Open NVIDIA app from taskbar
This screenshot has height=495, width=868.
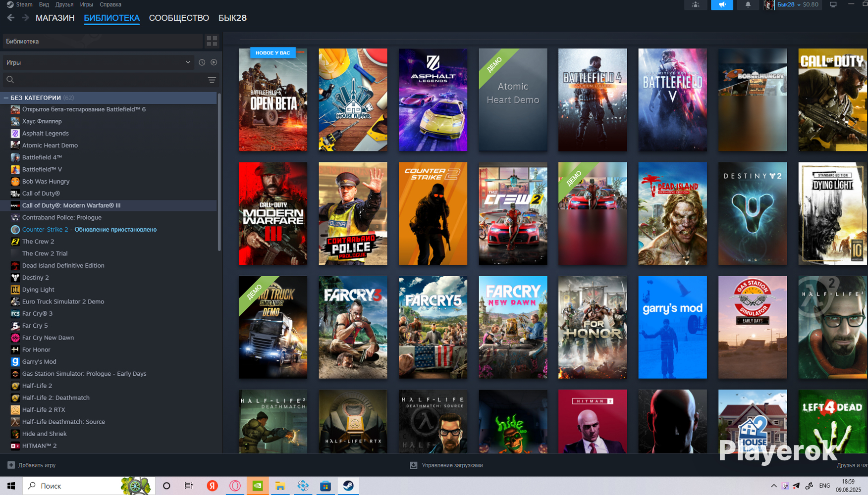click(x=258, y=486)
